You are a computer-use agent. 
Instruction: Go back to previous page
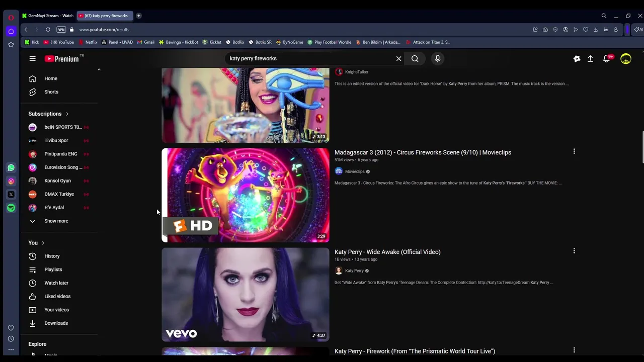pyautogui.click(x=26, y=30)
